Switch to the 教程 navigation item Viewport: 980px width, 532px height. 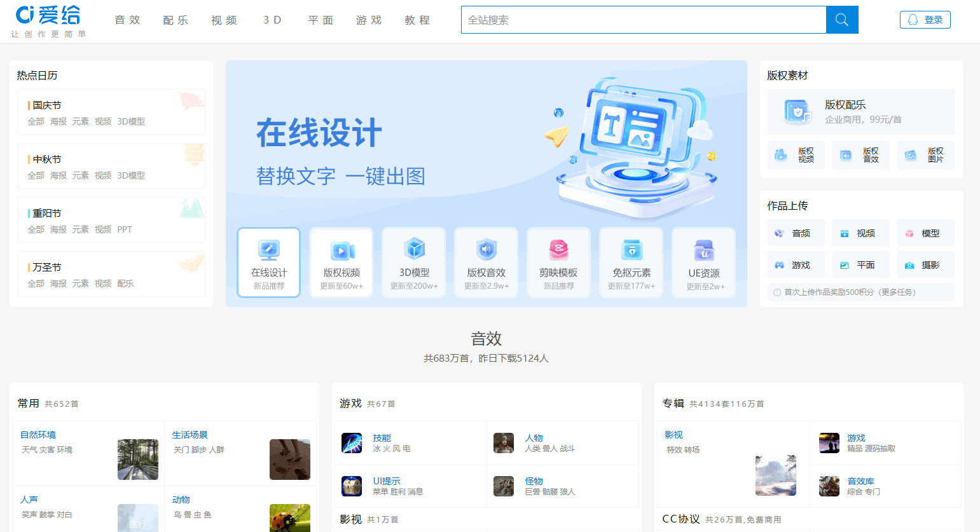[x=417, y=20]
